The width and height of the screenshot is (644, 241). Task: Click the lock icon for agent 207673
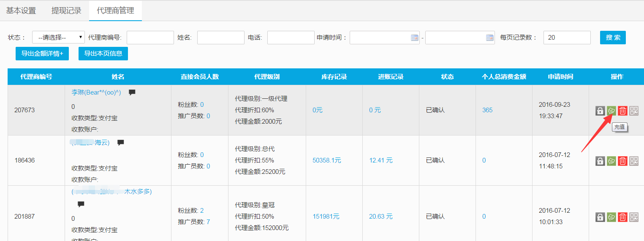(600, 111)
